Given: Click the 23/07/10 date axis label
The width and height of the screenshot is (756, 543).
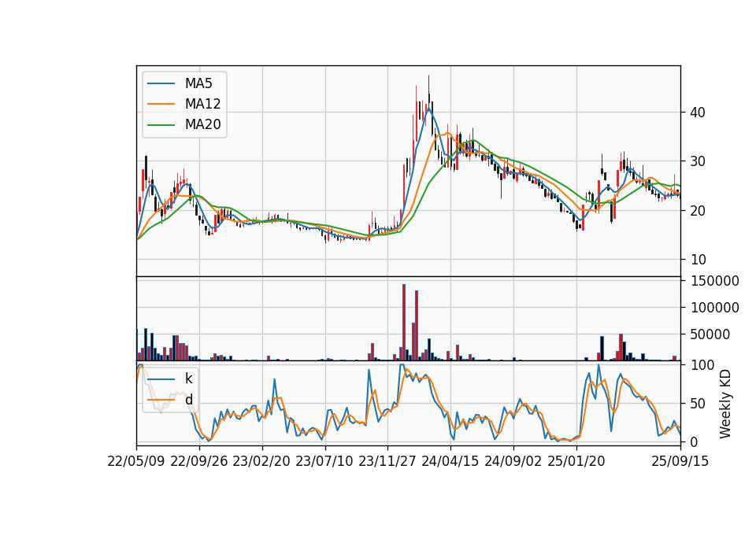Looking at the screenshot, I should point(324,461).
